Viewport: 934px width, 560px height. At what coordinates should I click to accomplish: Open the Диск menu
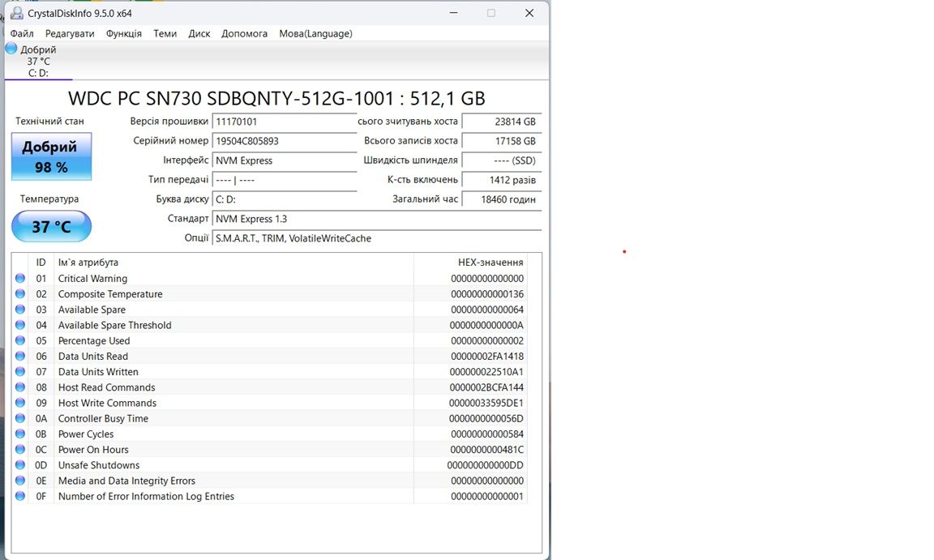point(199,33)
